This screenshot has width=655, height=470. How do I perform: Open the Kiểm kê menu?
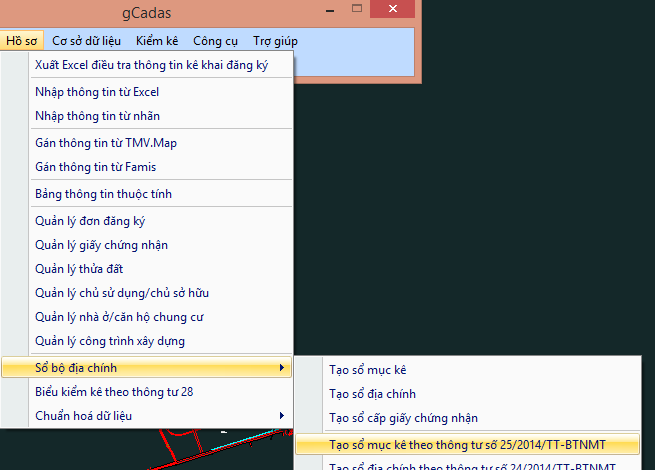[x=157, y=41]
